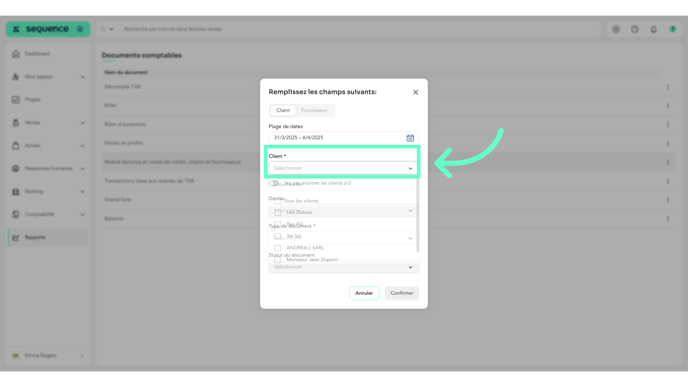Open three-dot menu for Transactions TVA row

(x=668, y=181)
